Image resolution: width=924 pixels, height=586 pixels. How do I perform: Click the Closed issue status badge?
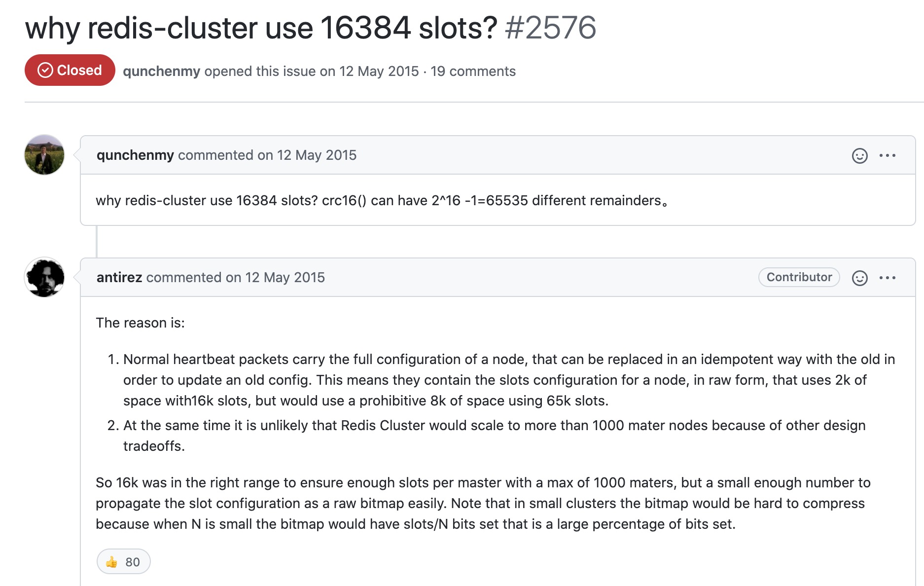click(x=70, y=70)
